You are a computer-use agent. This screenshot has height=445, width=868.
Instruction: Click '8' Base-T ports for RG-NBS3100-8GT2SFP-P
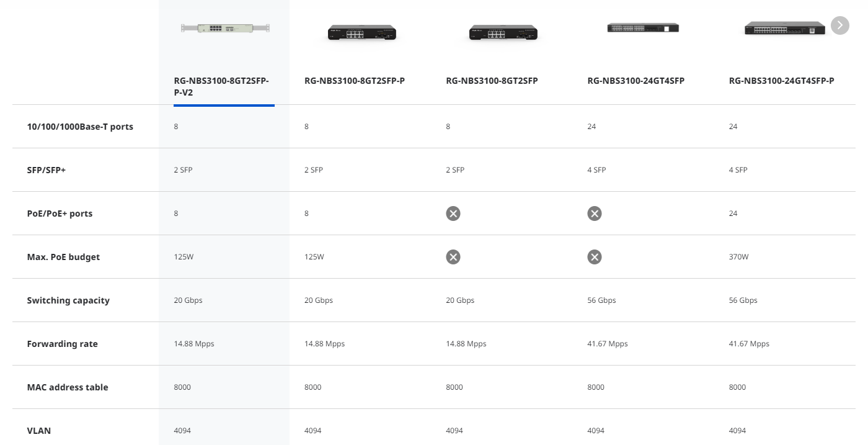coord(306,127)
